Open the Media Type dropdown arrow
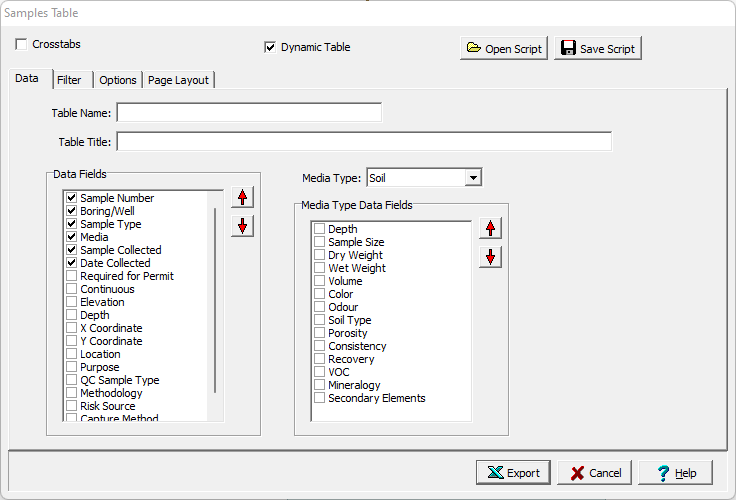Viewport: 736px width, 500px height. [x=473, y=178]
